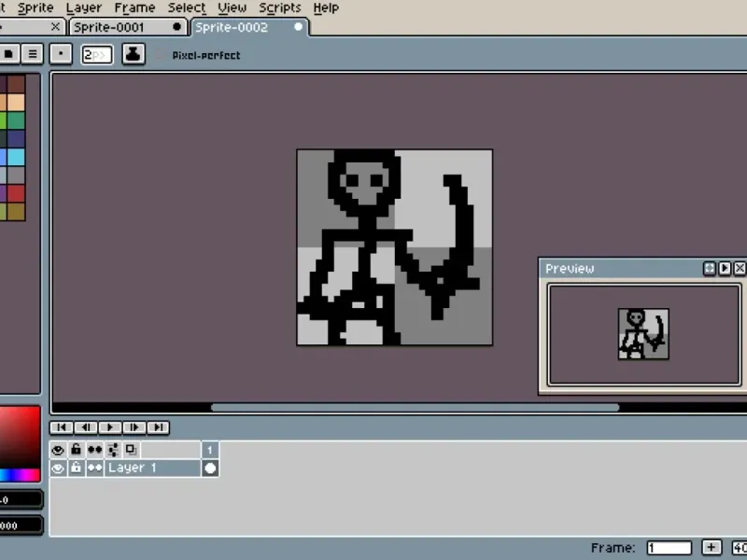Image resolution: width=747 pixels, height=560 pixels.
Task: Click the modified dot on Sprite-0001 tab
Action: pos(176,27)
